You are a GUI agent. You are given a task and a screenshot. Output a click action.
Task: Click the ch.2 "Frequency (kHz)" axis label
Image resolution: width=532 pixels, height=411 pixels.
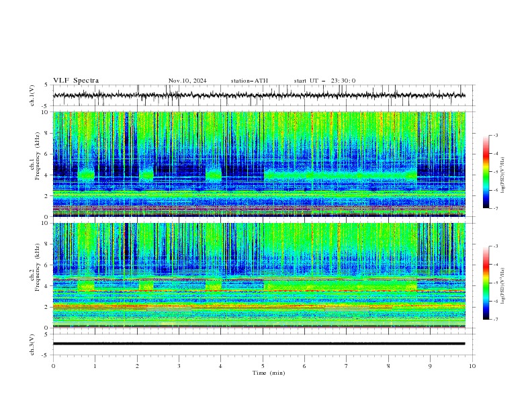click(x=37, y=267)
